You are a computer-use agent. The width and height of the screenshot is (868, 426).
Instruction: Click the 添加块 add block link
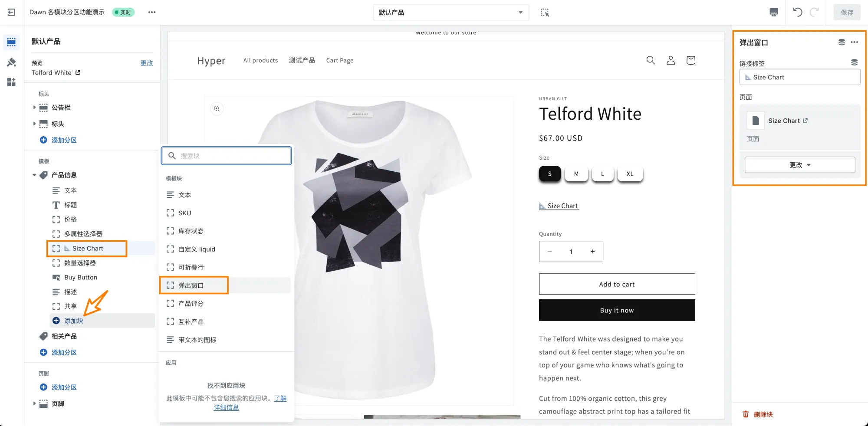[x=73, y=321]
